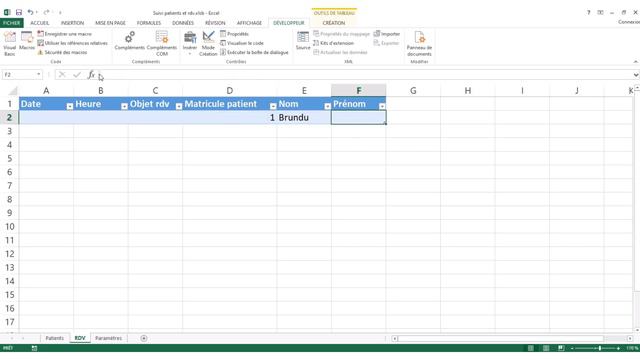Open the XML Source pane

[x=303, y=41]
